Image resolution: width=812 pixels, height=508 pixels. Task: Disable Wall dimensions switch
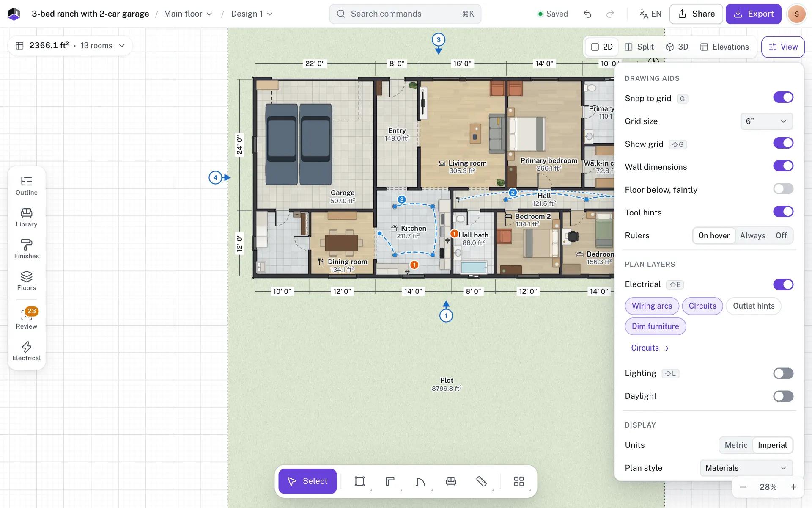tap(783, 166)
